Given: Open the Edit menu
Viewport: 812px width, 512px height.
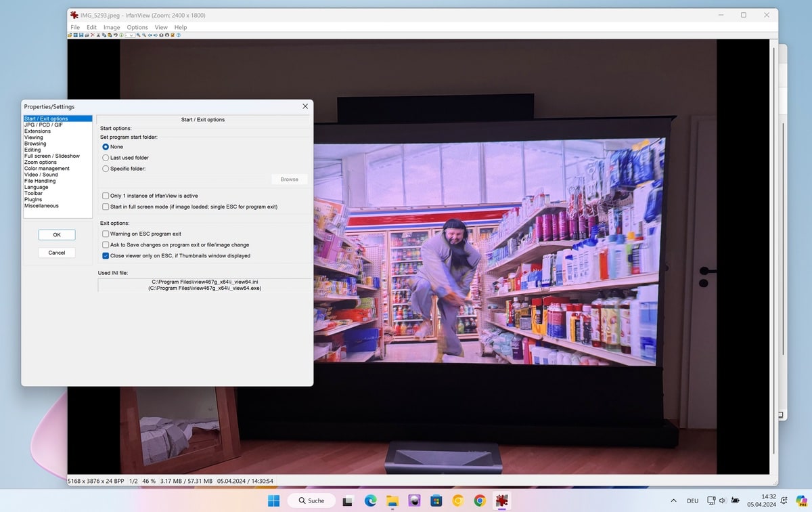Looking at the screenshot, I should 91,28.
